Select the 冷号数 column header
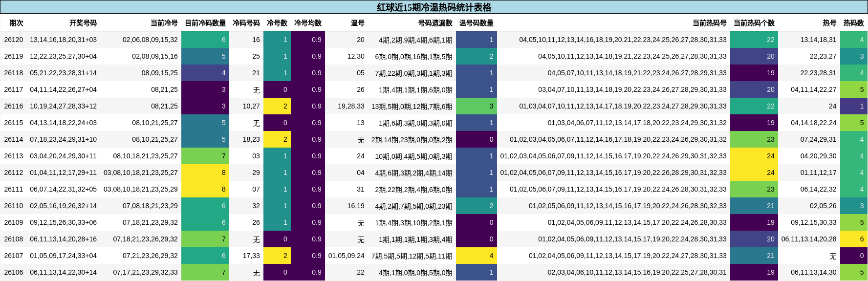This screenshot has height=281, width=868. (x=277, y=23)
